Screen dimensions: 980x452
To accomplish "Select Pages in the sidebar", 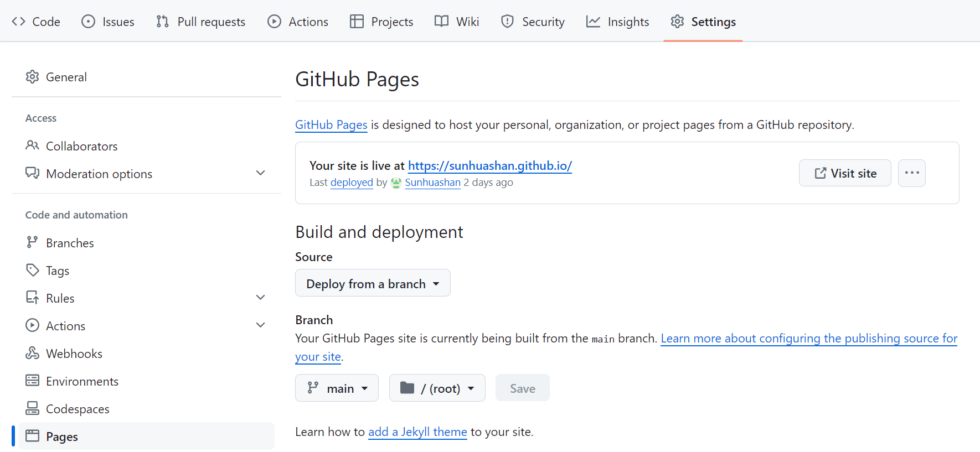I will click(x=146, y=437).
